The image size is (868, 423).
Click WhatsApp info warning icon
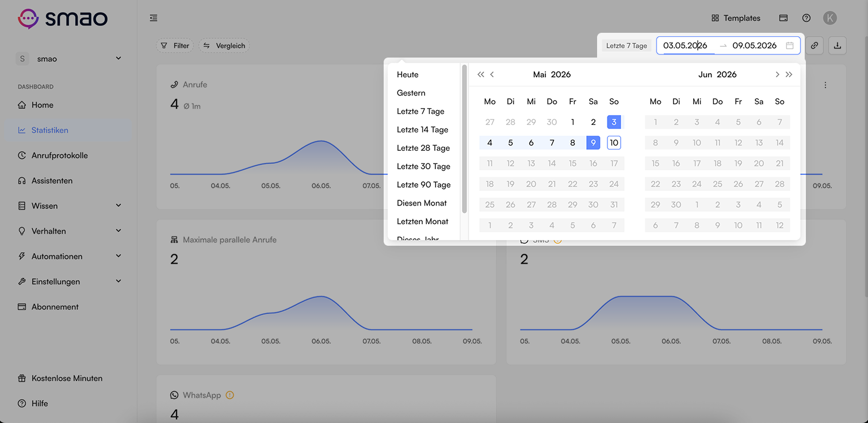230,395
